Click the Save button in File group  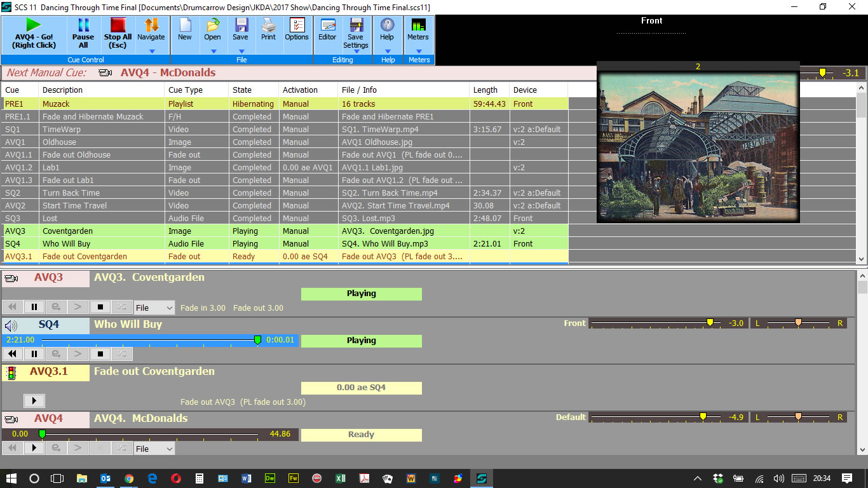tap(240, 29)
